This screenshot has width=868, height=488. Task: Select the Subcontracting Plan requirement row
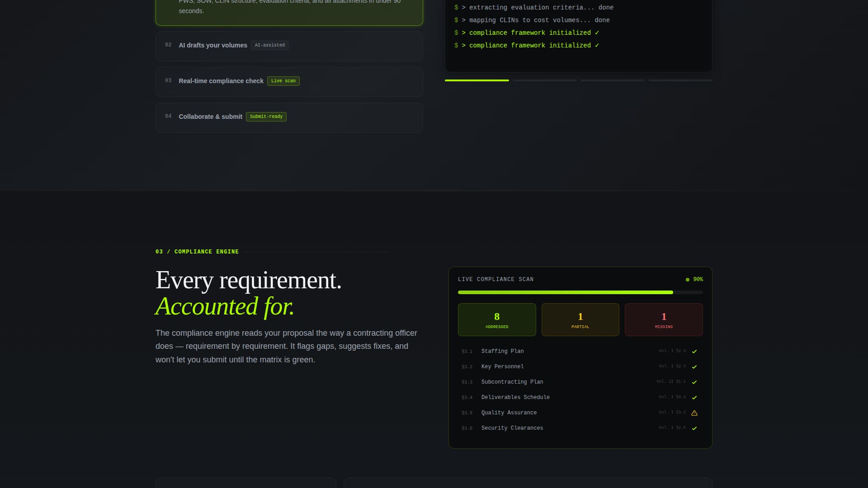pyautogui.click(x=580, y=382)
